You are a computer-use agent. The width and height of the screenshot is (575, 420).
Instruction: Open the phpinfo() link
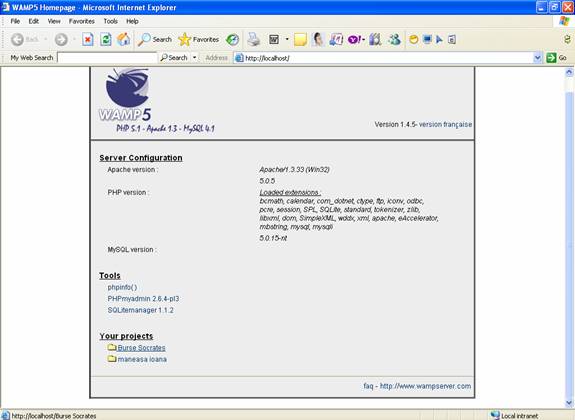click(122, 287)
